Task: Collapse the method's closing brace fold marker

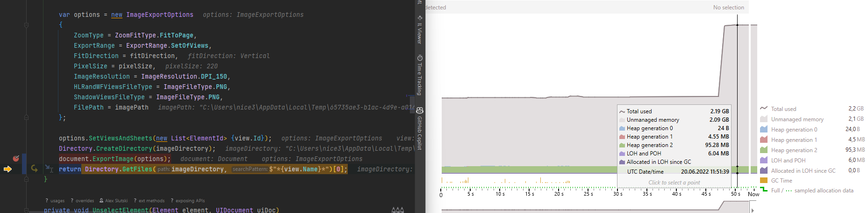Action: (26, 179)
